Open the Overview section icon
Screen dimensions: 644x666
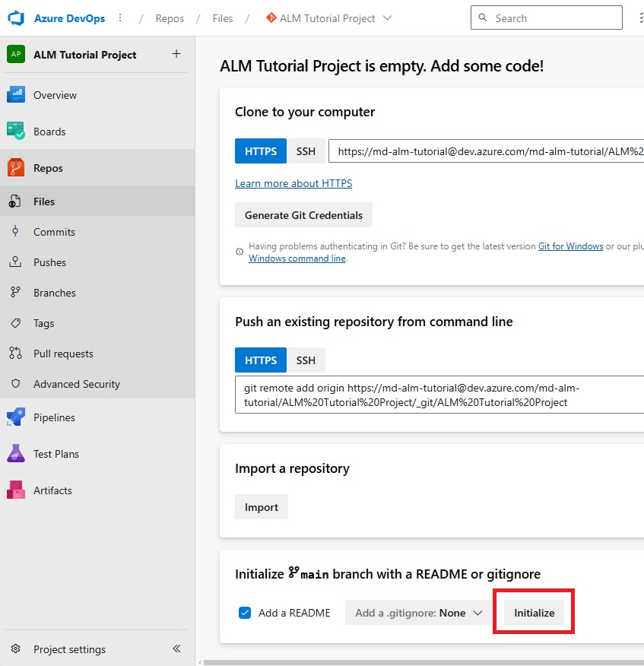16,95
